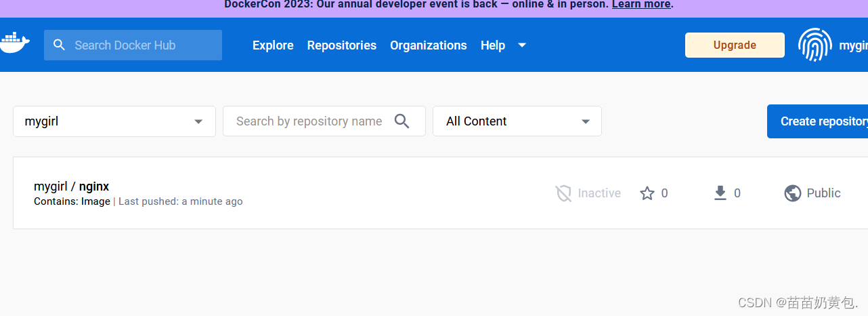Expand the mygirl namespace dropdown
Screen dimensions: 868x316
[x=114, y=121]
